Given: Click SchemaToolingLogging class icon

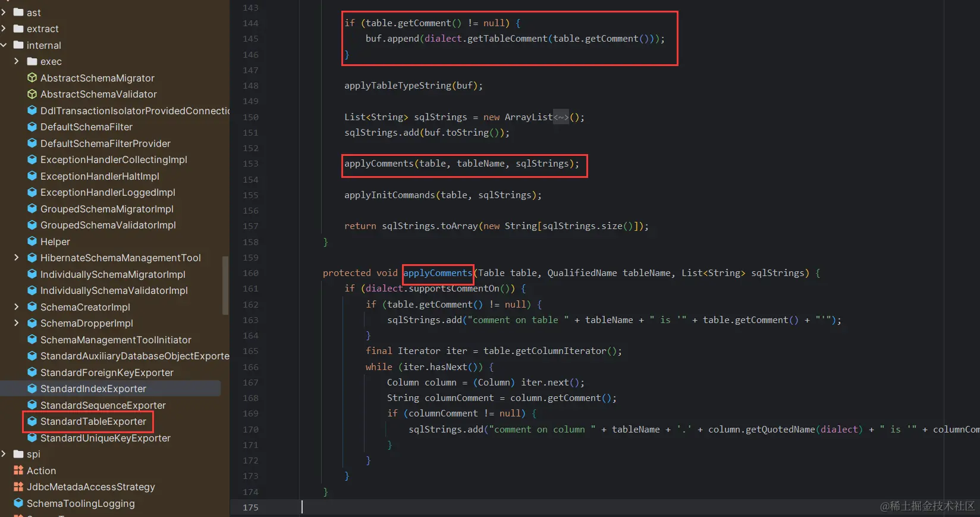Looking at the screenshot, I should coord(18,503).
